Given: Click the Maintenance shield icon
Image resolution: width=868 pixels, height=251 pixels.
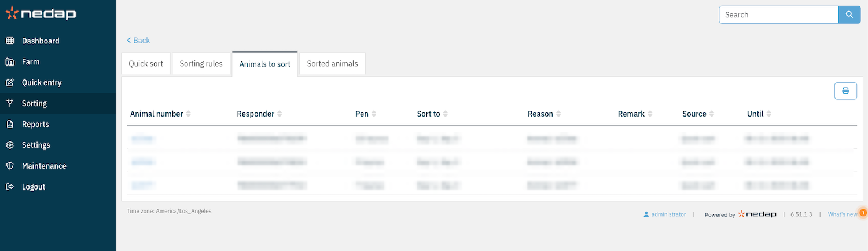Looking at the screenshot, I should click(10, 166).
